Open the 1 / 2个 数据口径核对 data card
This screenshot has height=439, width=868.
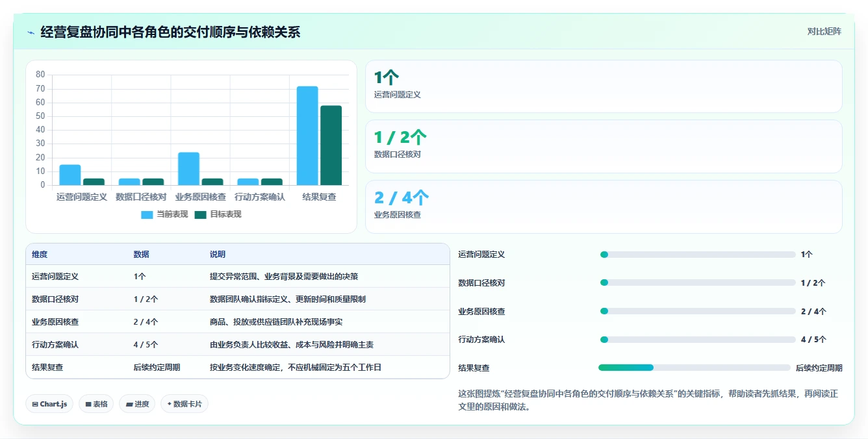tap(604, 146)
